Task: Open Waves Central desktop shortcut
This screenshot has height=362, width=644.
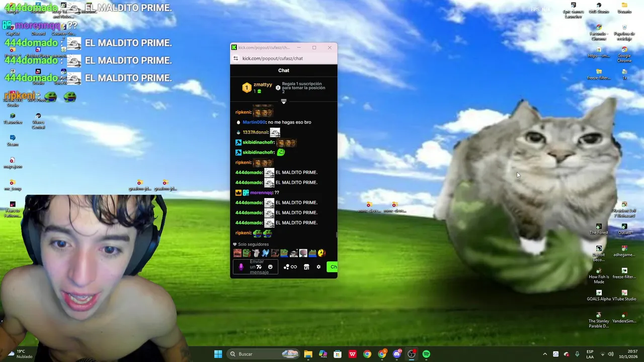Action: [x=38, y=121]
